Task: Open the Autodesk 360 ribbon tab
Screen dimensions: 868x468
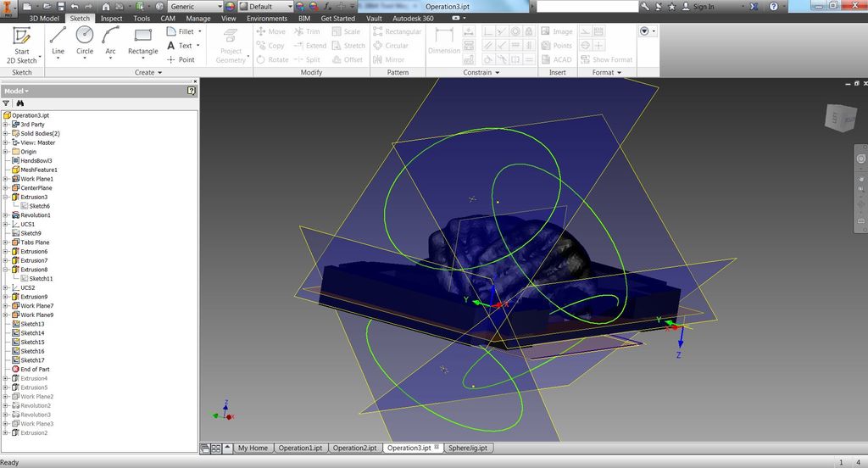Action: [413, 19]
